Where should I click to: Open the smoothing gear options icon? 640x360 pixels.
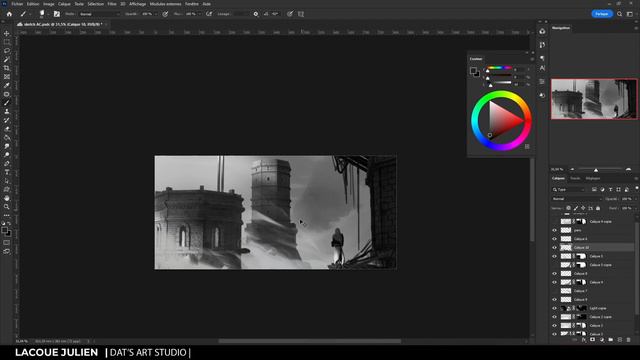[256, 14]
